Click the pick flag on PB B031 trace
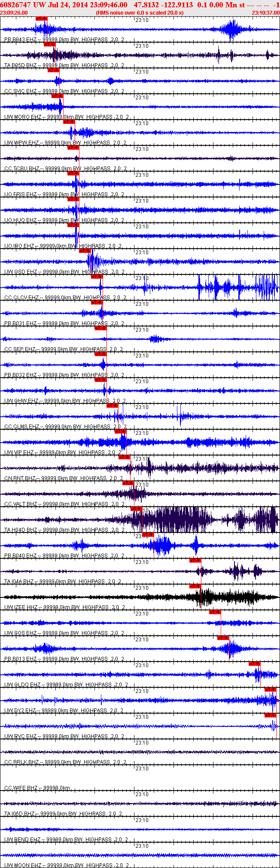The height and width of the screenshot is (868, 280). 97,302
